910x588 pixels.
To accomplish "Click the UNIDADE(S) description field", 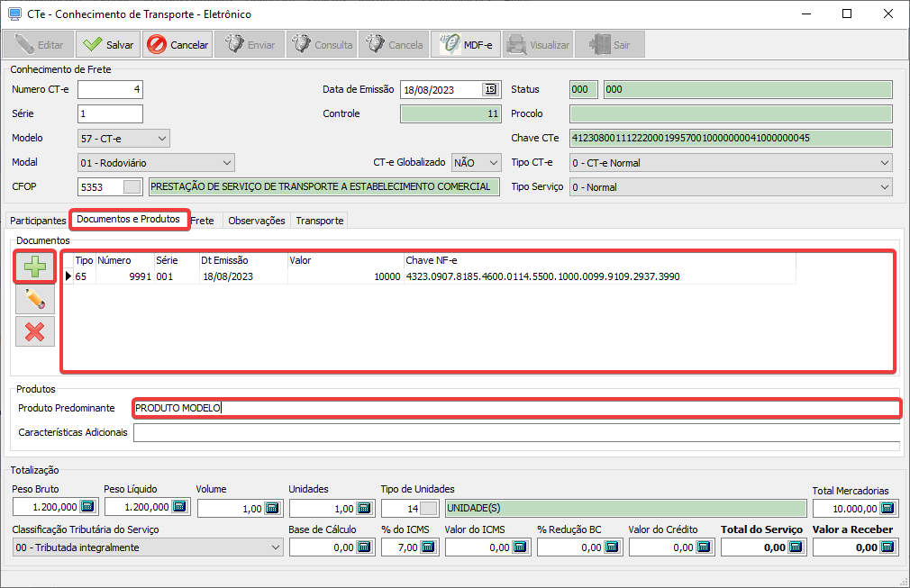I will (625, 508).
